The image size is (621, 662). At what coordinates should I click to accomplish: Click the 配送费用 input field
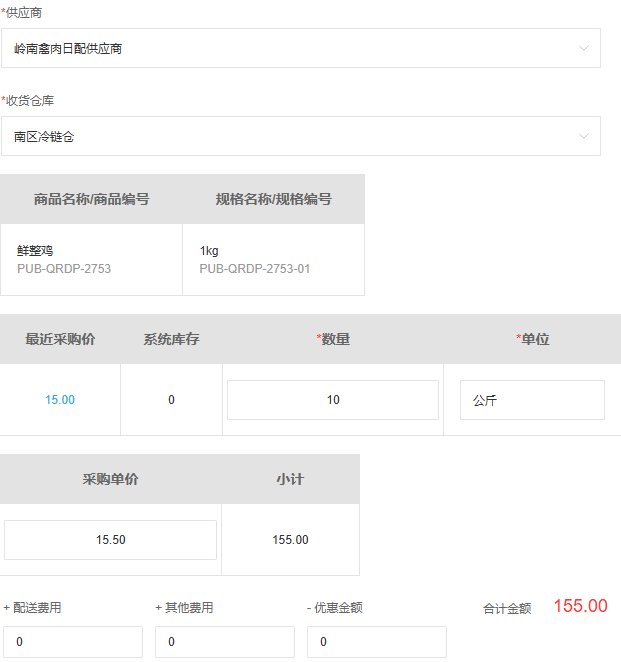click(73, 642)
